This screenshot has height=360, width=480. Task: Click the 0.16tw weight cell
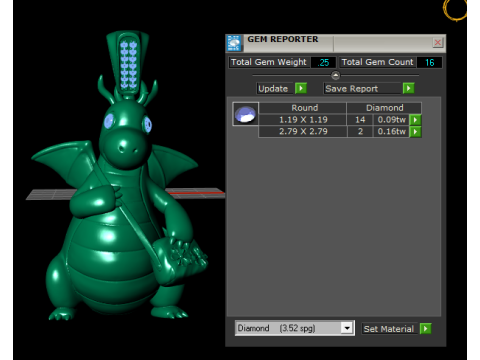tap(391, 132)
